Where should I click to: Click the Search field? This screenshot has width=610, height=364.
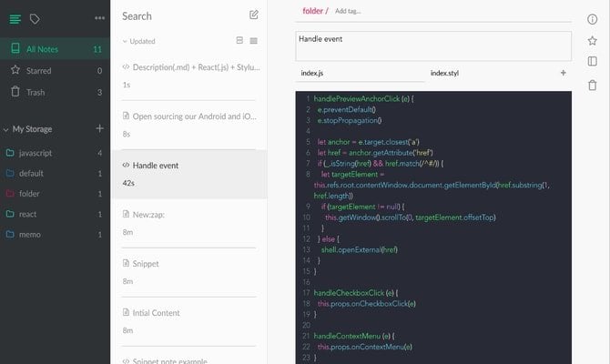coord(137,16)
